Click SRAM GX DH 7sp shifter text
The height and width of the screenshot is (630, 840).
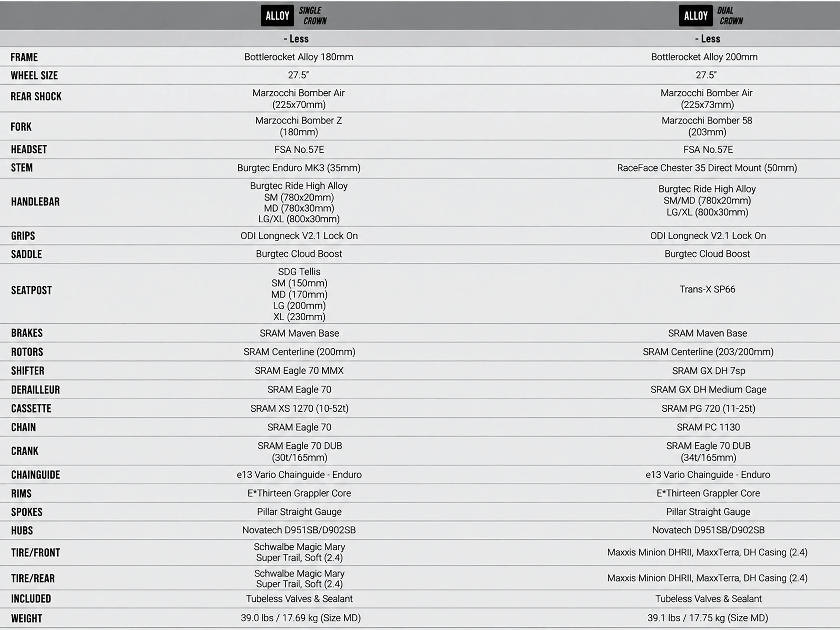709,371
